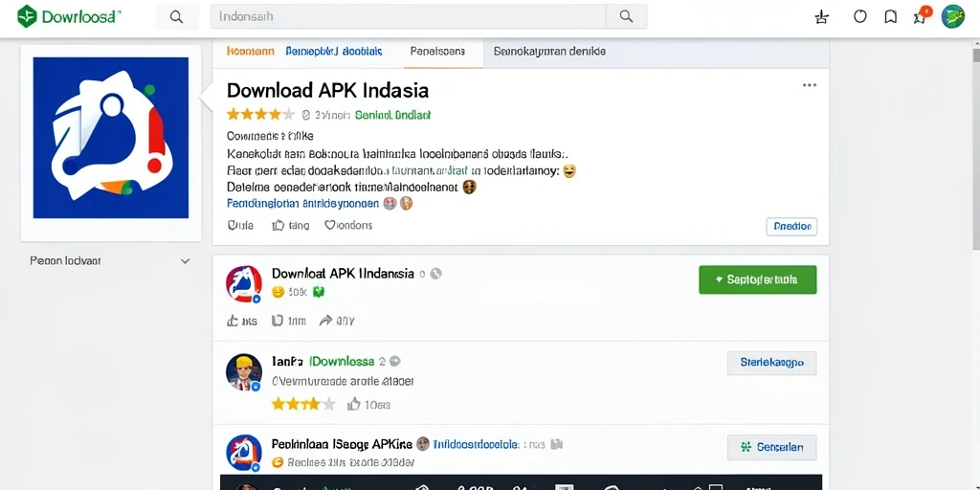Click the Sterlekaqgno button

point(772,363)
